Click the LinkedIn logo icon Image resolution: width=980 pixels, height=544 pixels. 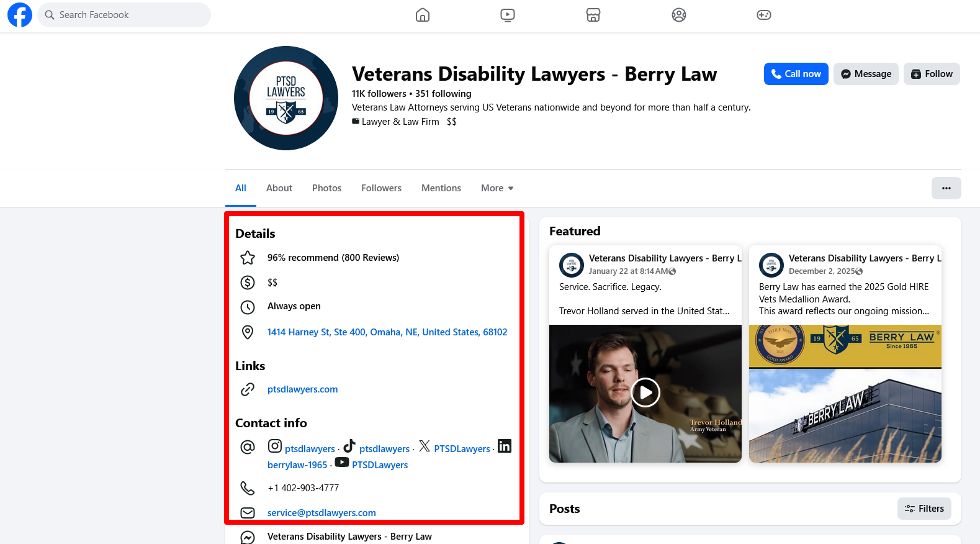[x=505, y=446]
